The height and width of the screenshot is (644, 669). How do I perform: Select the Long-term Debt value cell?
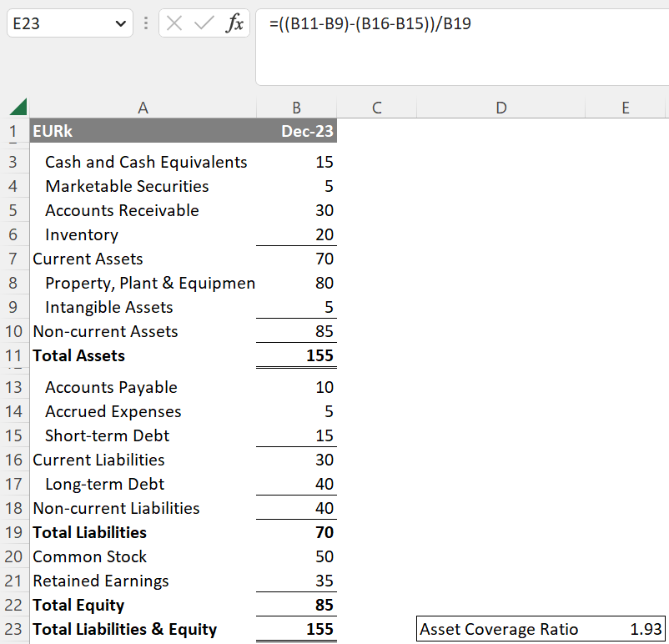(296, 484)
